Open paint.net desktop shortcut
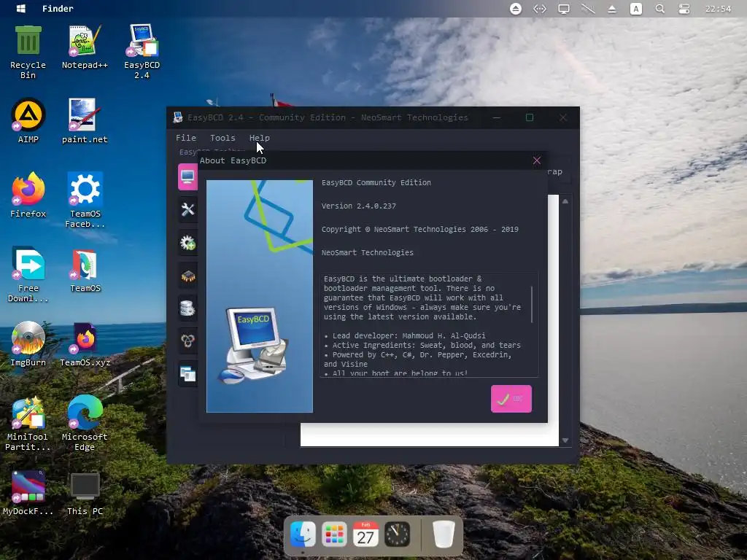 tap(85, 120)
